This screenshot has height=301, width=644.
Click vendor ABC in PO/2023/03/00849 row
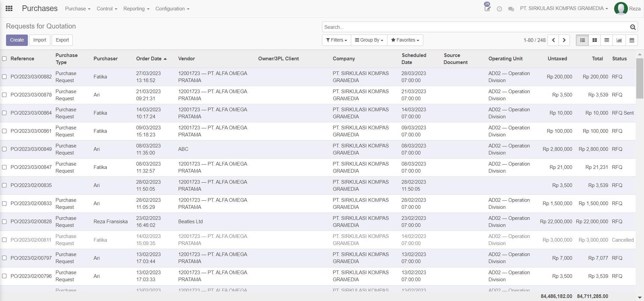tap(183, 149)
